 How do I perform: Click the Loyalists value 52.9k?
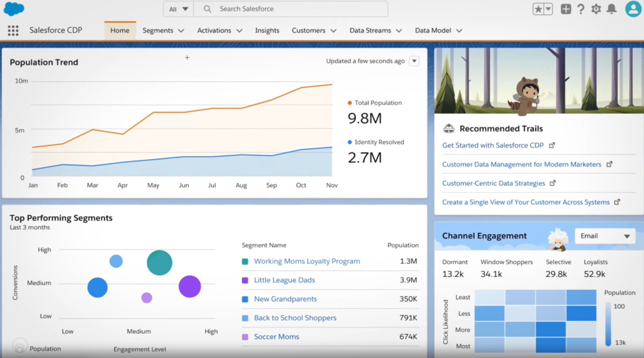pyautogui.click(x=594, y=274)
